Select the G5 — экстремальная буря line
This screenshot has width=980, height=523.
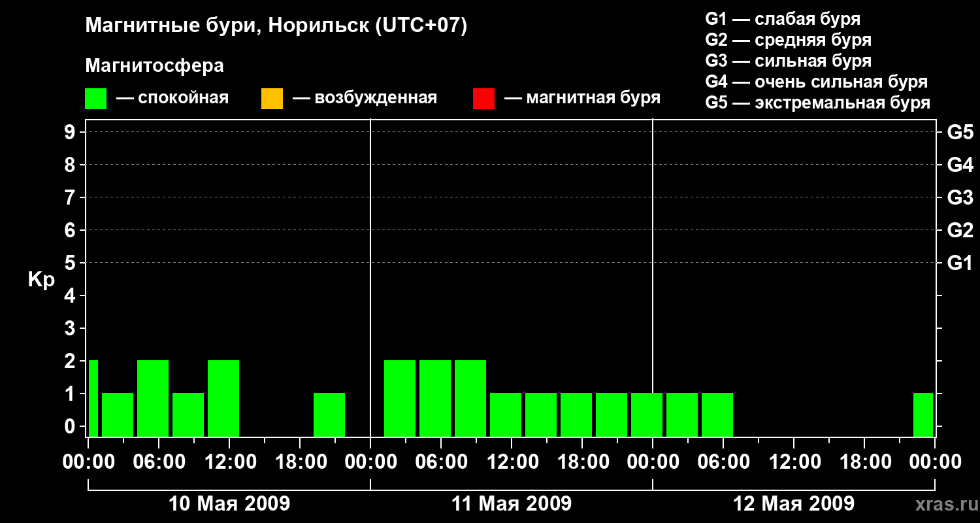817,103
